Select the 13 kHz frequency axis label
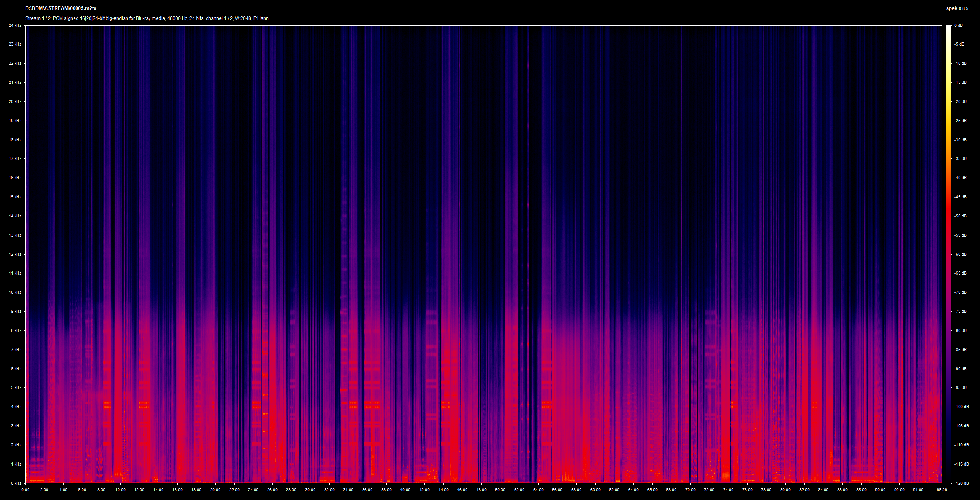Screen dimensions: 980x500 pyautogui.click(x=15, y=235)
